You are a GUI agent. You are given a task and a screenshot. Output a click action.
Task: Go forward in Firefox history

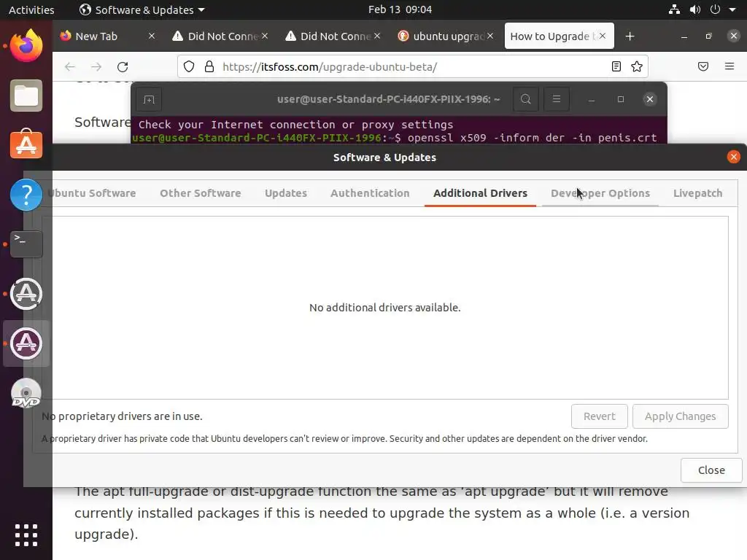coord(96,66)
